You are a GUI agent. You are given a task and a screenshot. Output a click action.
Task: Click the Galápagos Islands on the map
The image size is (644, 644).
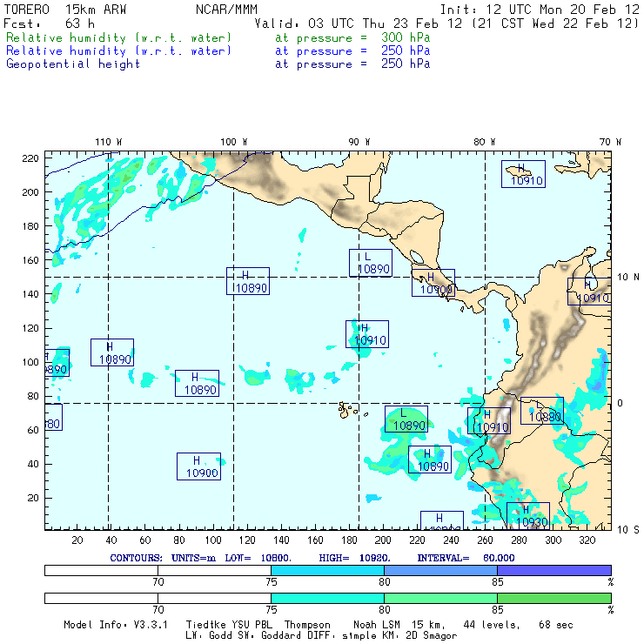(x=349, y=408)
